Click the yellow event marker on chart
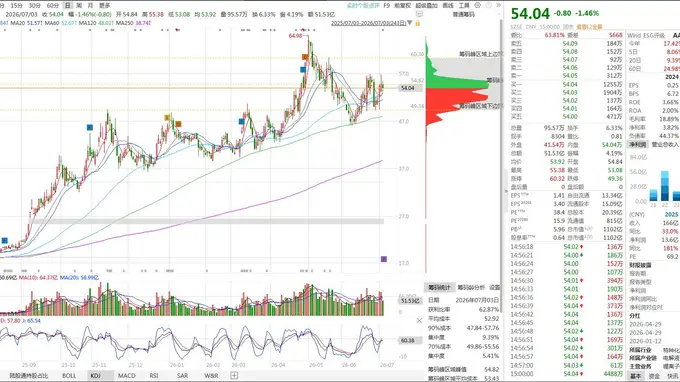Image resolution: width=680 pixels, height=382 pixels. (x=167, y=118)
